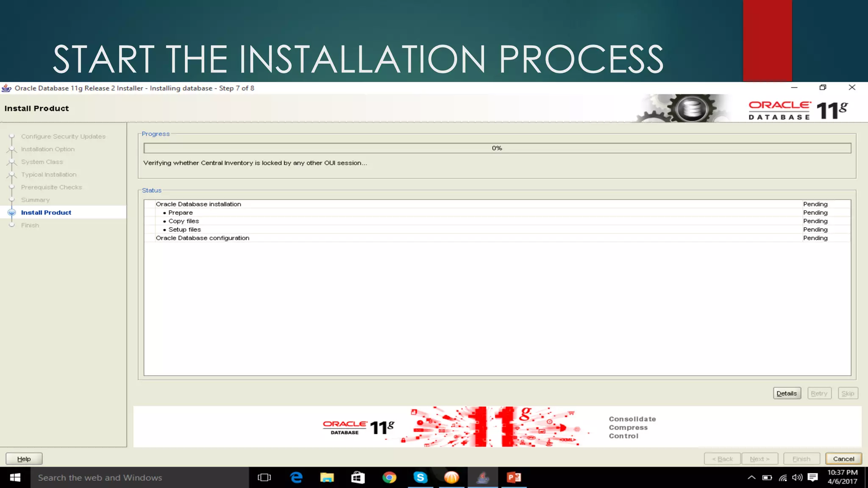
Task: Open File Explorer from taskbar
Action: tap(327, 478)
